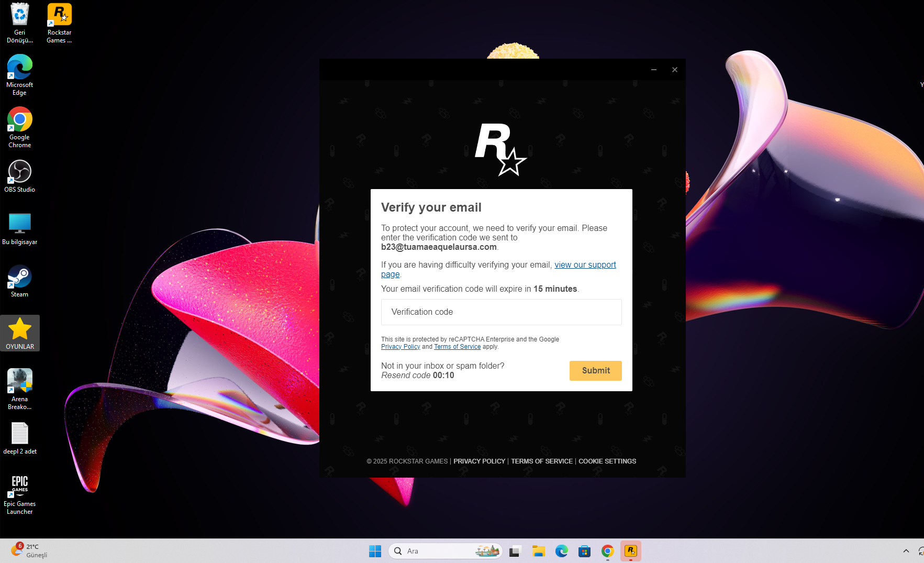Select the Epic Games Launcher desktop shortcut
924x563 pixels.
coord(20,494)
